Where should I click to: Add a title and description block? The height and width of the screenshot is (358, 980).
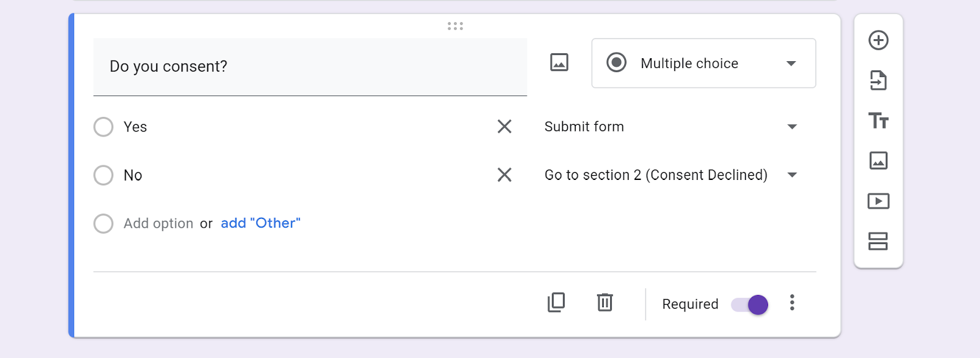(x=878, y=121)
